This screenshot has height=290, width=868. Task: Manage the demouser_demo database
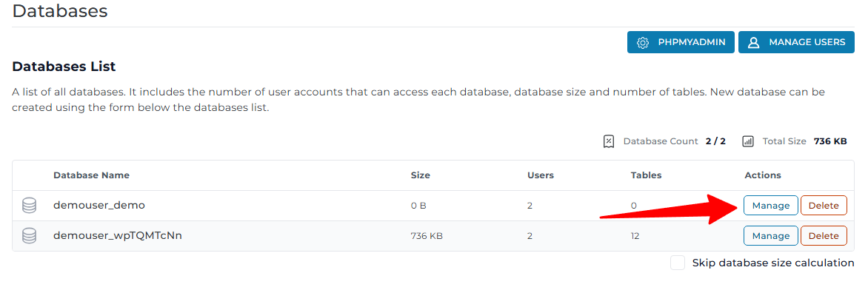tap(770, 206)
